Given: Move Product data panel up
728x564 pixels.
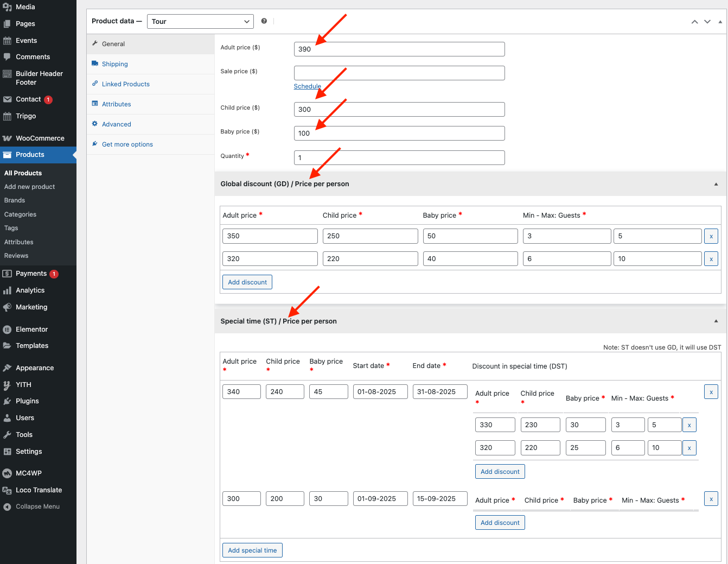Looking at the screenshot, I should (694, 22).
